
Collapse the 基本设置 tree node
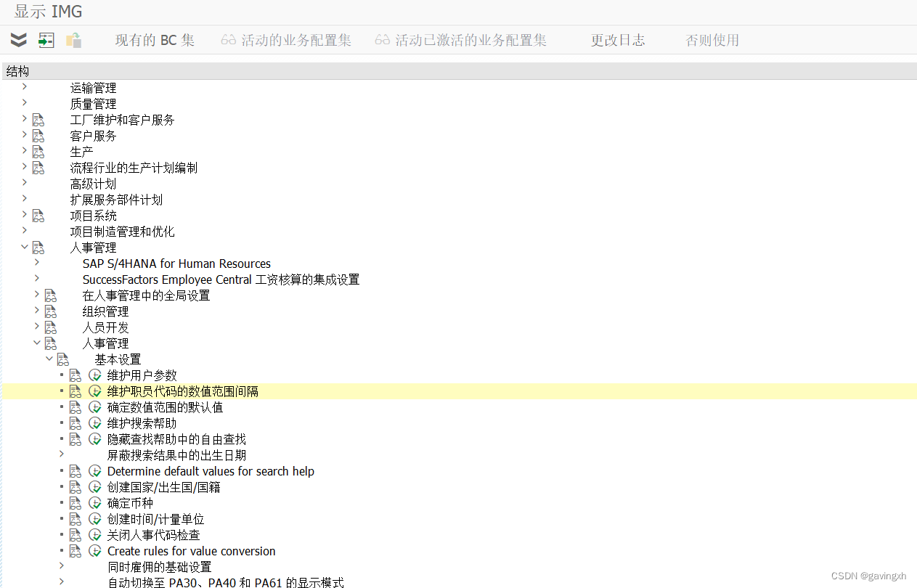coord(49,359)
